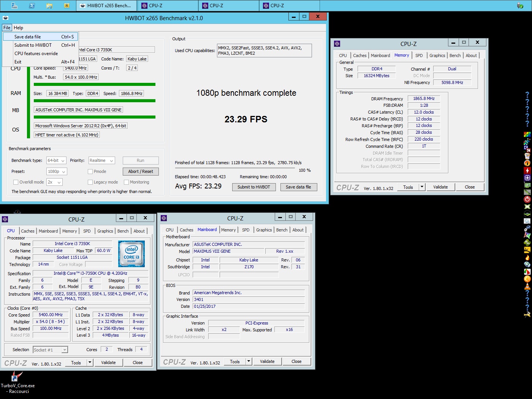Click the system tray icon at top right
This screenshot has height=399, width=532.
click(x=520, y=6)
